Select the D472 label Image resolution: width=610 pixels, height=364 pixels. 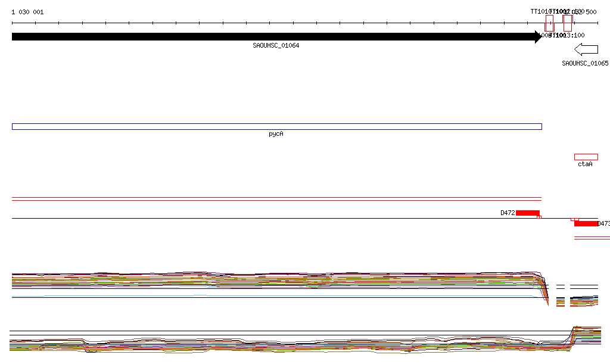(x=508, y=213)
